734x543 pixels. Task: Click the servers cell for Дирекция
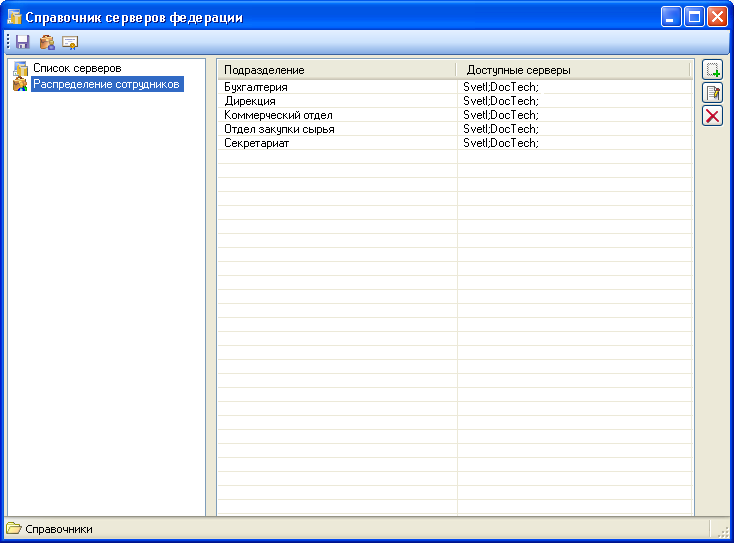click(x=574, y=101)
